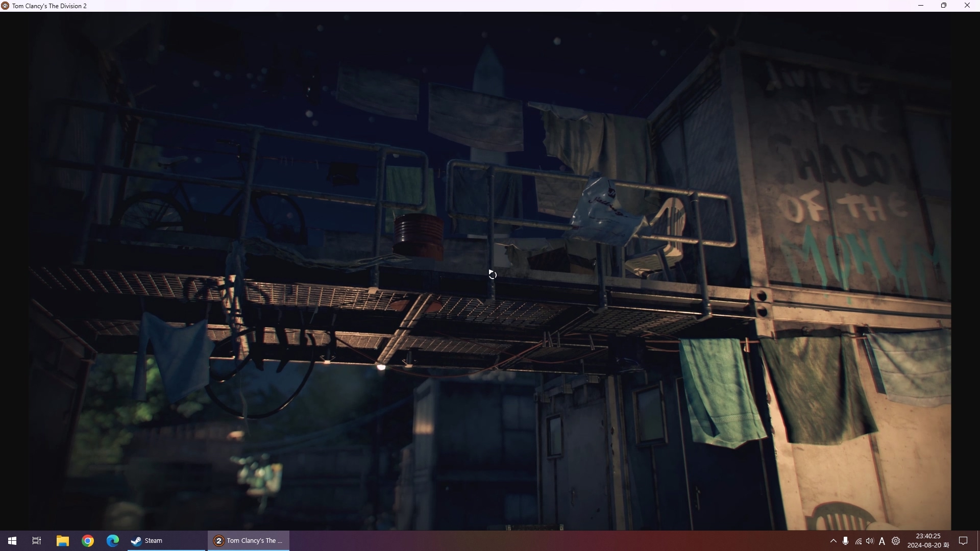The image size is (980, 551).
Task: Minimize The Division 2 window
Action: (921, 6)
